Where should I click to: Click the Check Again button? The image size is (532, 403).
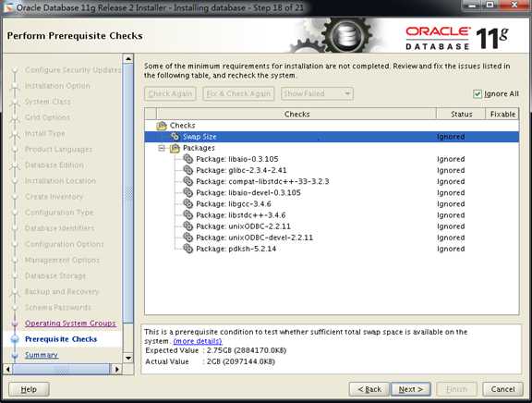pyautogui.click(x=170, y=93)
